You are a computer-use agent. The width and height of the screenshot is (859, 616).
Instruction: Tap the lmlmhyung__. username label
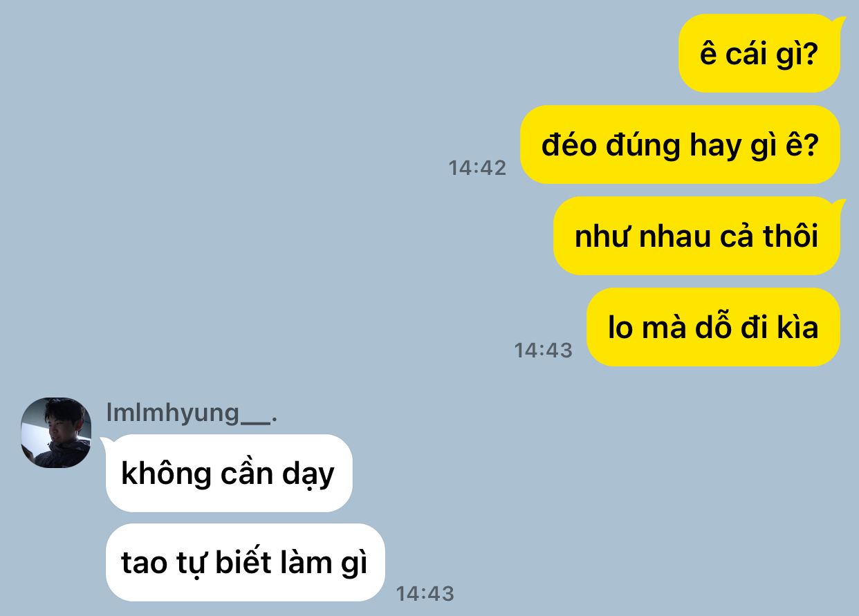[192, 412]
